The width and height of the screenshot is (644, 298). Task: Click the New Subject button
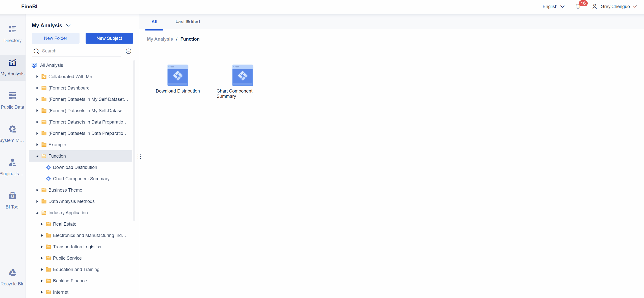point(109,38)
